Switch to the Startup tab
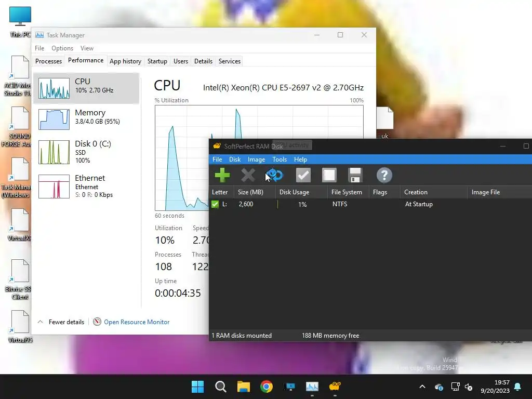532x399 pixels. coord(157,61)
